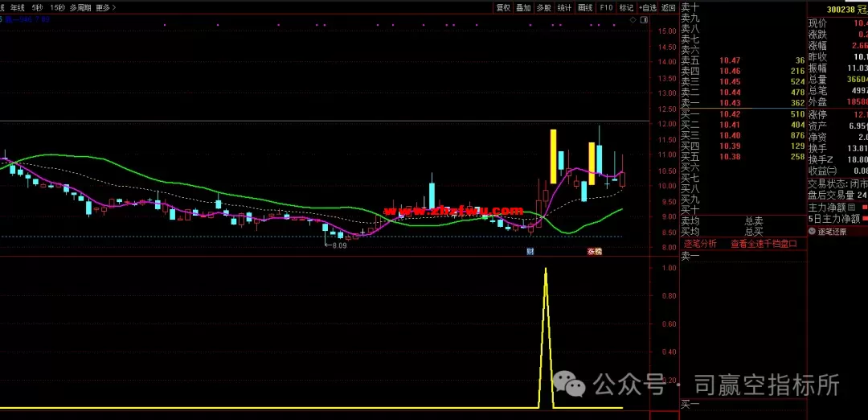Click the 换手Z value 18.80
868x420 pixels.
(857, 160)
